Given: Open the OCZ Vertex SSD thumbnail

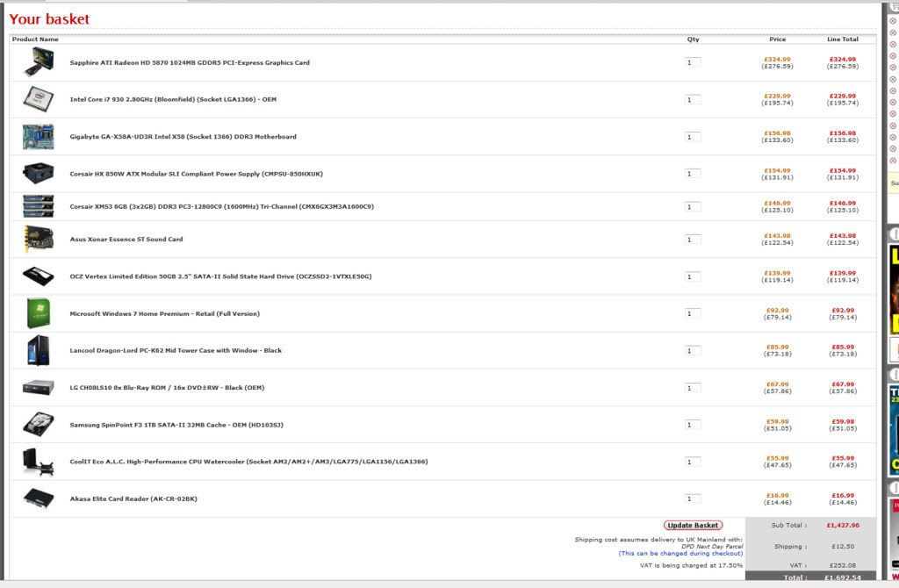Looking at the screenshot, I should (x=39, y=276).
